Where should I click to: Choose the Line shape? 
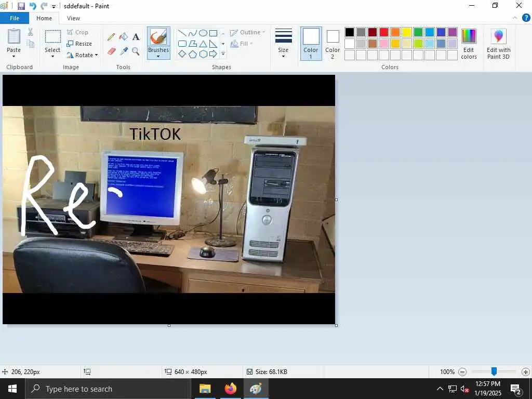(x=182, y=33)
